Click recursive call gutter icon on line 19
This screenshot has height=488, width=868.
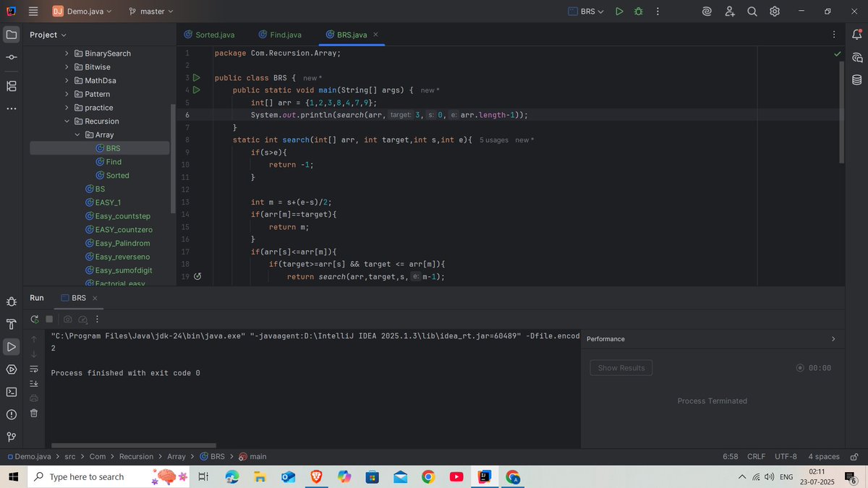[197, 276]
